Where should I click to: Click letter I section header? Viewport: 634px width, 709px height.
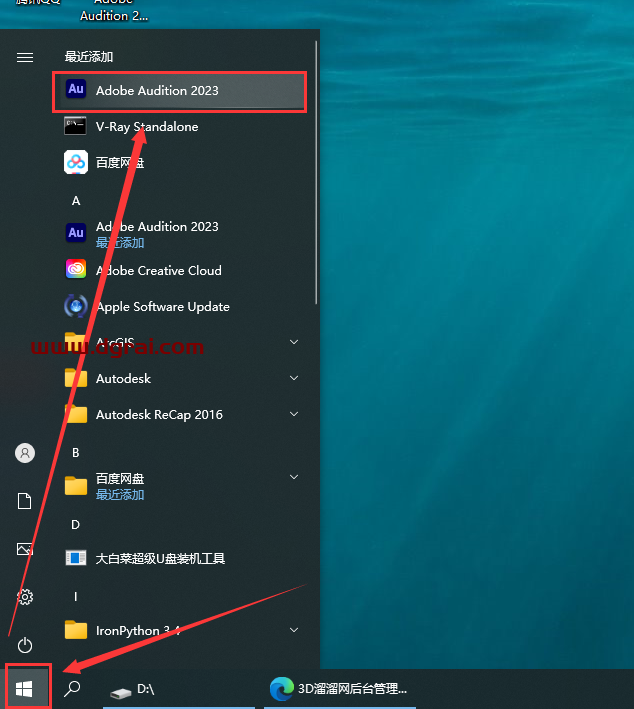[76, 597]
